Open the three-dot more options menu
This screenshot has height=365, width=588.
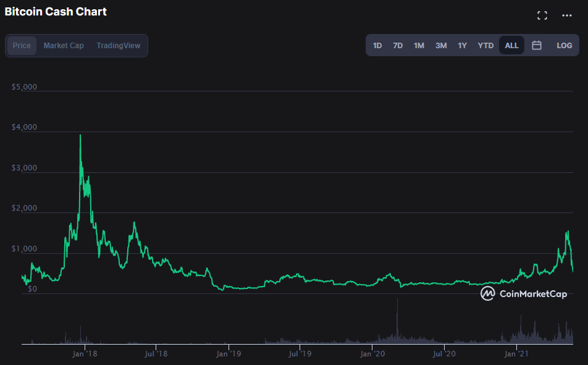point(566,15)
